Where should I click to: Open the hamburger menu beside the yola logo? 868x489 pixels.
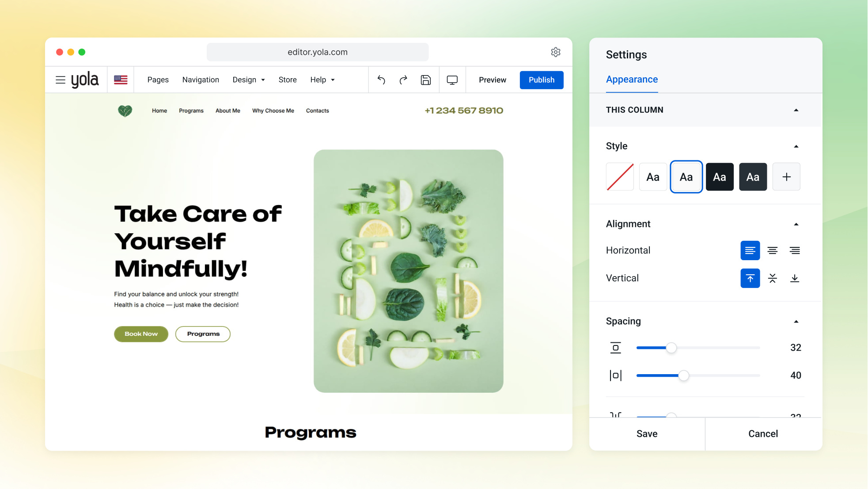point(61,80)
